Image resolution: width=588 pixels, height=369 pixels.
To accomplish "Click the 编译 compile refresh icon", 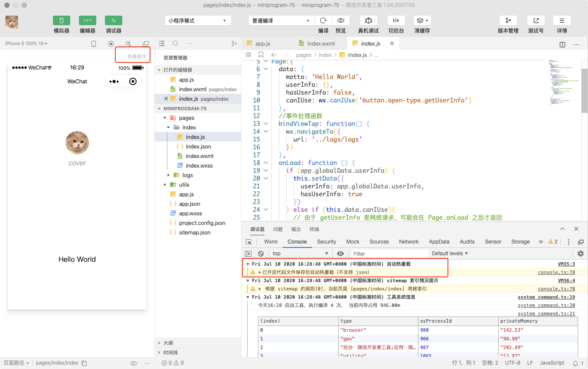I will (x=323, y=20).
